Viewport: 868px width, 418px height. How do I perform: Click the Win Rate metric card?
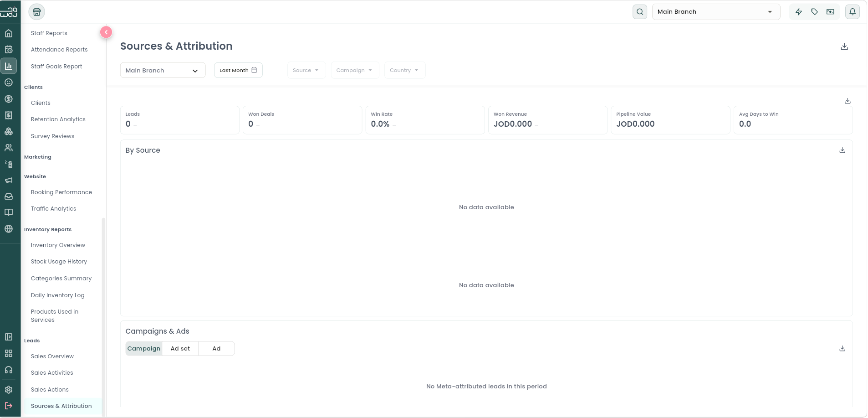point(425,120)
